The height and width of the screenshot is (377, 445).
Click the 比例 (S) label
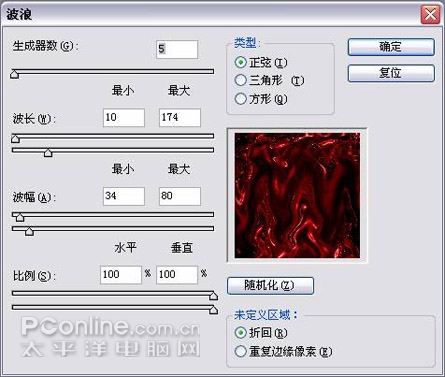point(34,276)
